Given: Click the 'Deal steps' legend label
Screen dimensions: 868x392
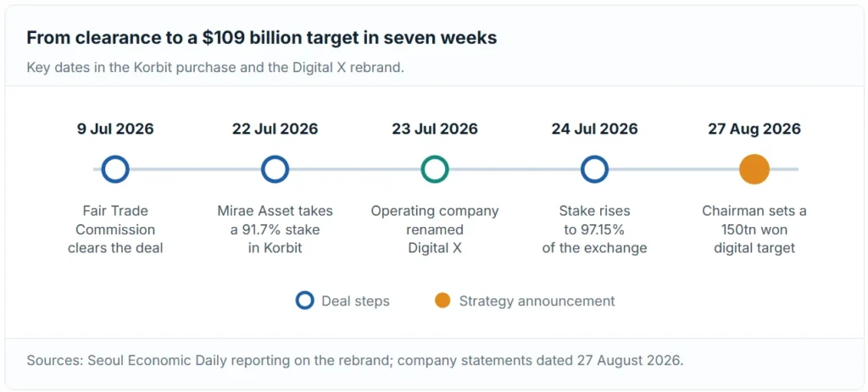Looking at the screenshot, I should [x=355, y=301].
